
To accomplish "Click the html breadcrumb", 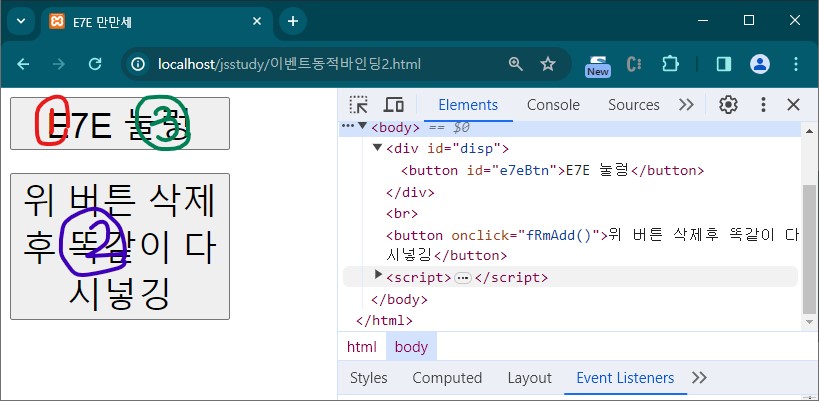I will tap(361, 347).
